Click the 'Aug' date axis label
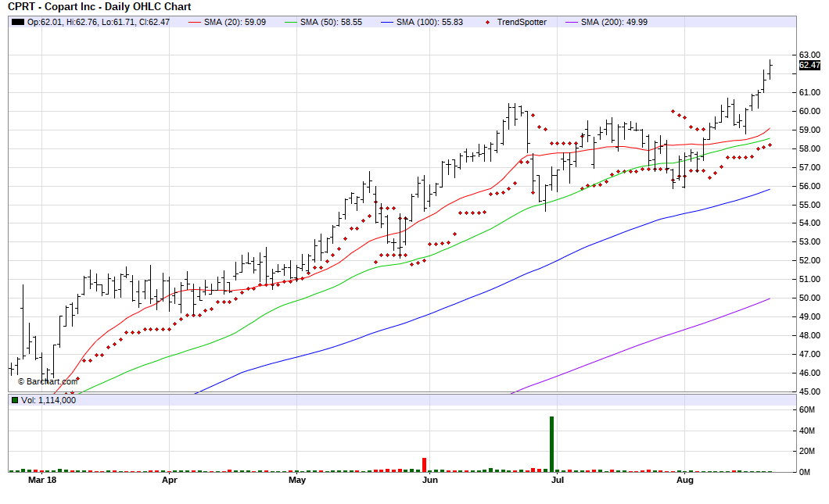The image size is (829, 504). (684, 480)
